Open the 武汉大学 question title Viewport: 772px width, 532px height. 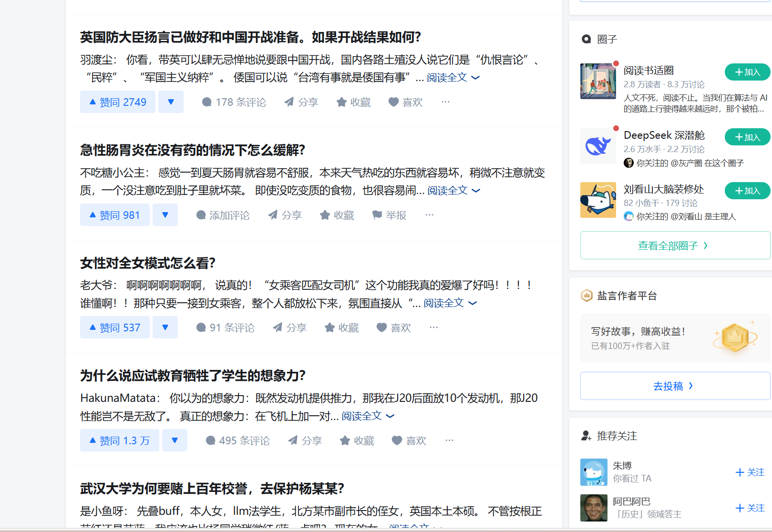pos(212,489)
